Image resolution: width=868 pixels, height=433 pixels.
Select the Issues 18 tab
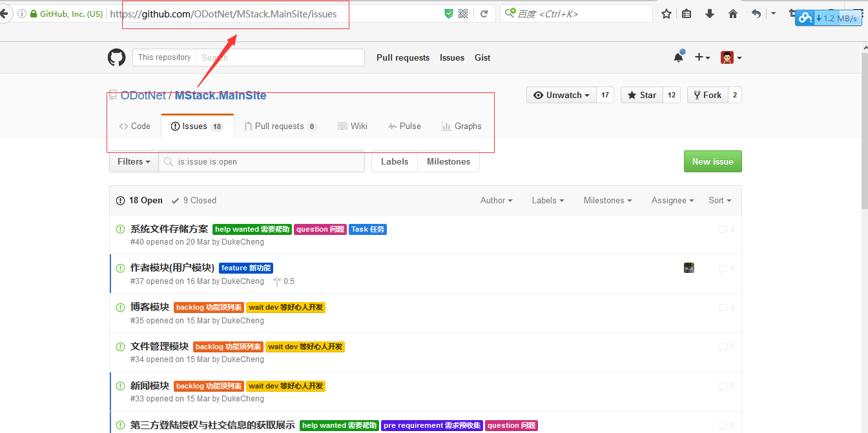click(197, 126)
